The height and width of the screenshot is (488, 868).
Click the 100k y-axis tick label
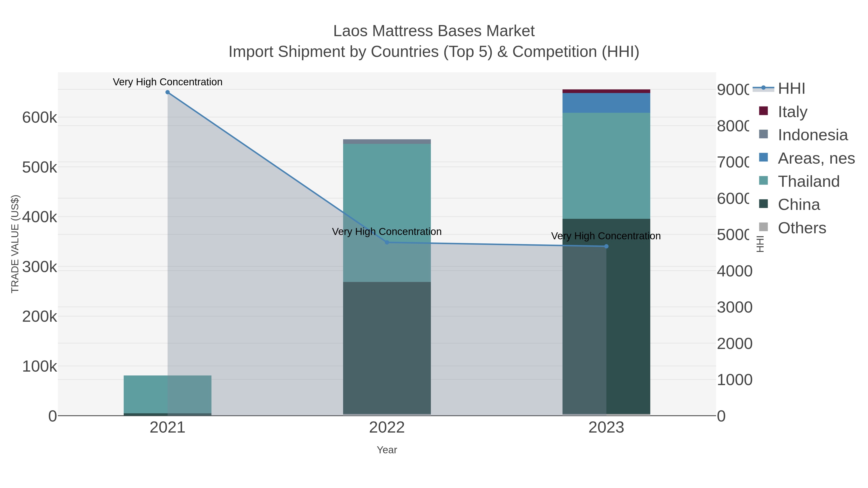click(x=40, y=366)
